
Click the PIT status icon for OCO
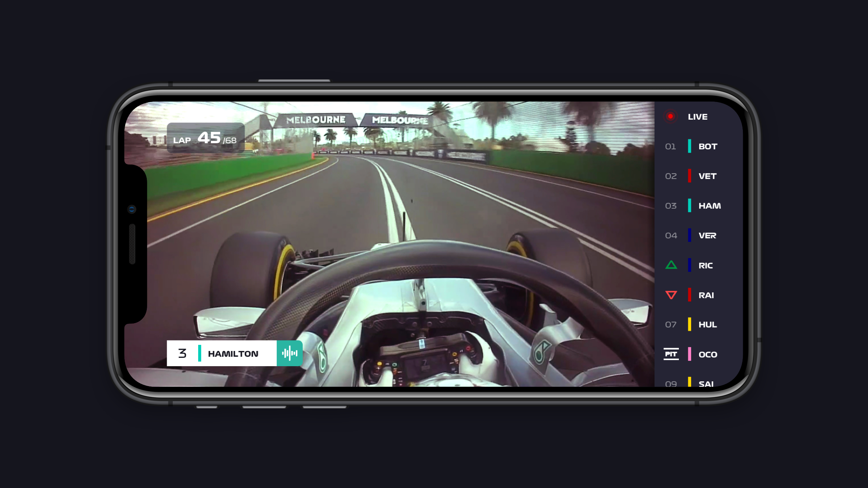pos(671,354)
